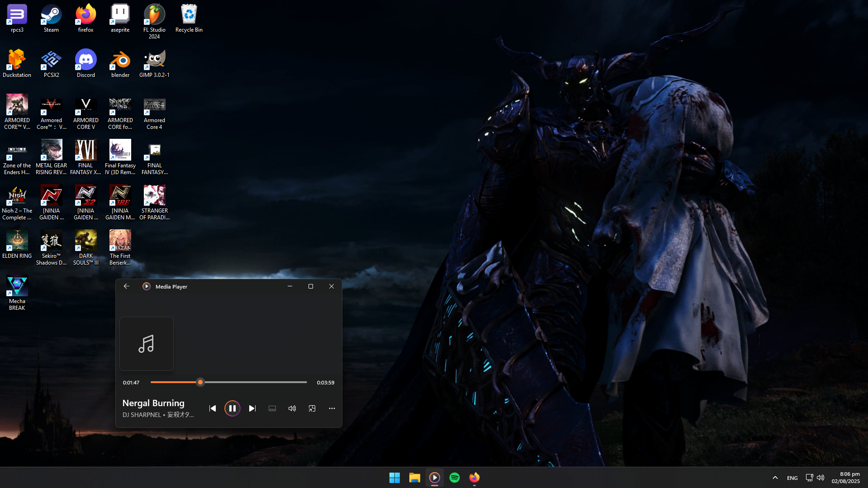The image size is (868, 488).
Task: Select METAL GEAR RISING shortcut
Action: [51, 157]
